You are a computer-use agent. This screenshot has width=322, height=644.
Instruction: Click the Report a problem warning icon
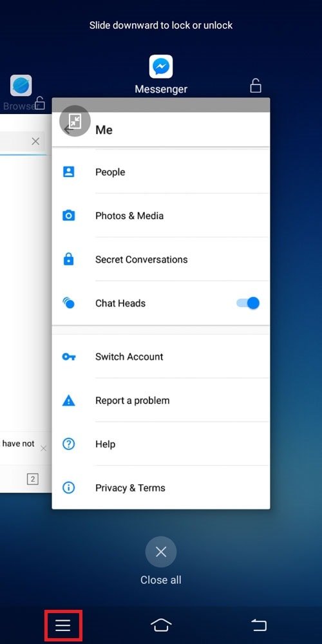pos(69,400)
